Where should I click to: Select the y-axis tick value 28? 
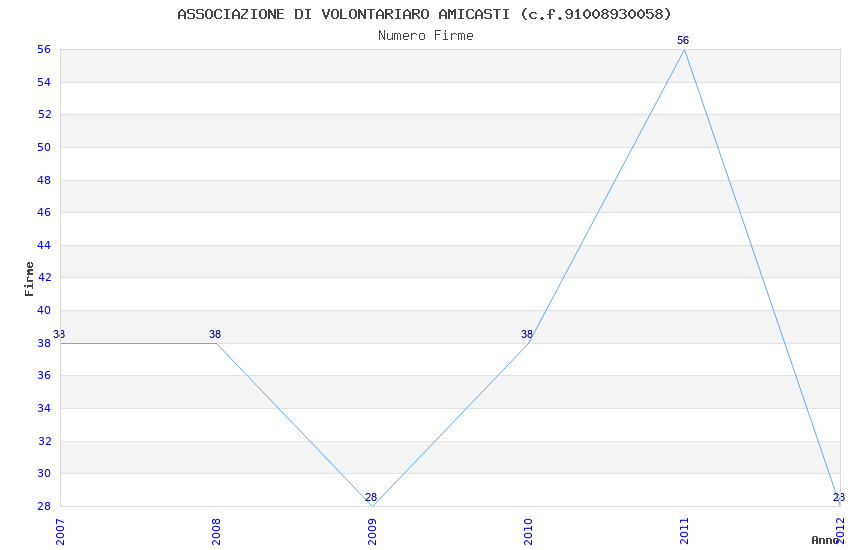[44, 507]
